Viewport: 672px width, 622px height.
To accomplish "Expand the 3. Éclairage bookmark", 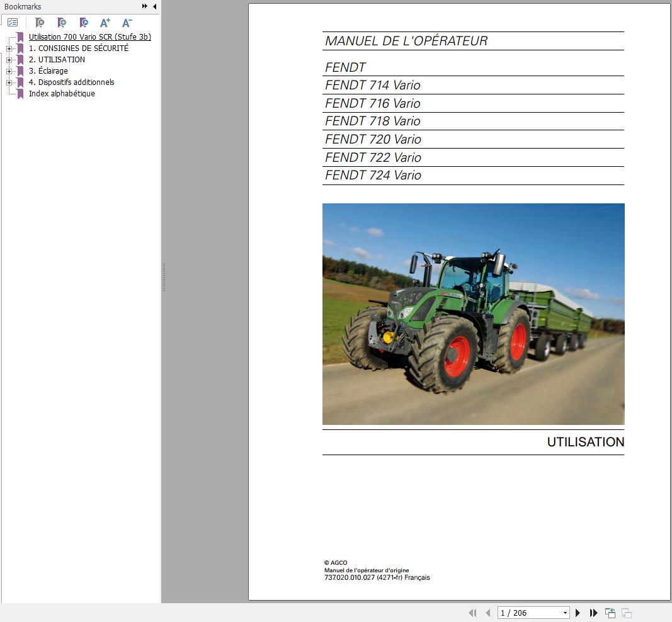I will coord(9,71).
